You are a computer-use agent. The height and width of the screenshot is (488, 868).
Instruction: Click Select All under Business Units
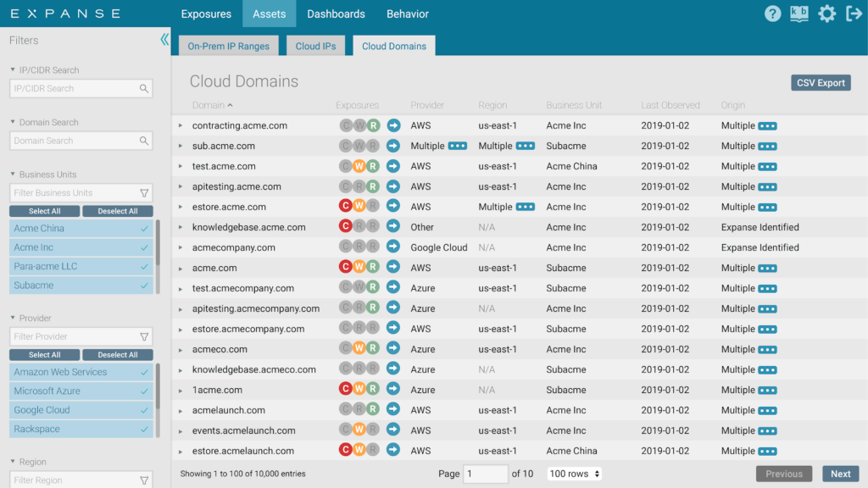tap(44, 211)
